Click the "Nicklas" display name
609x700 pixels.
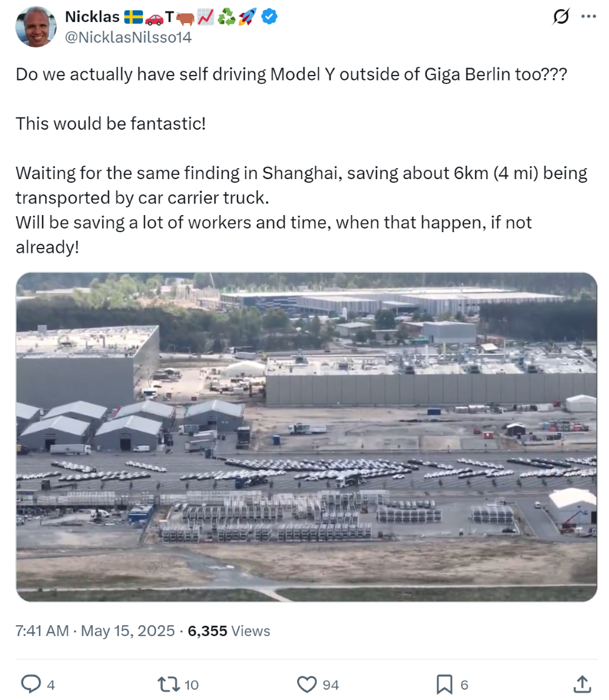coord(92,17)
